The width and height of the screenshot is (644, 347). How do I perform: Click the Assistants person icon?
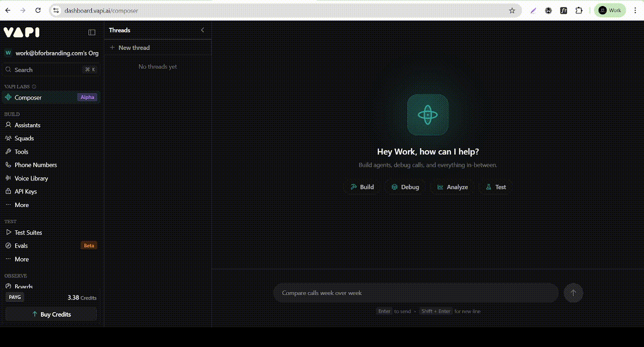coord(8,125)
